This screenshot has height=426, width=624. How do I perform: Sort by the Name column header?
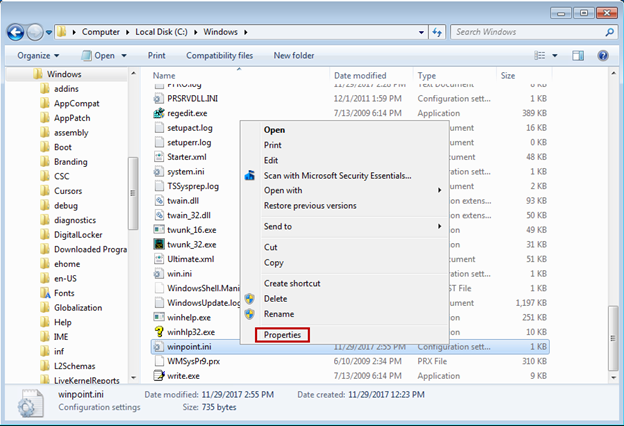[240, 76]
